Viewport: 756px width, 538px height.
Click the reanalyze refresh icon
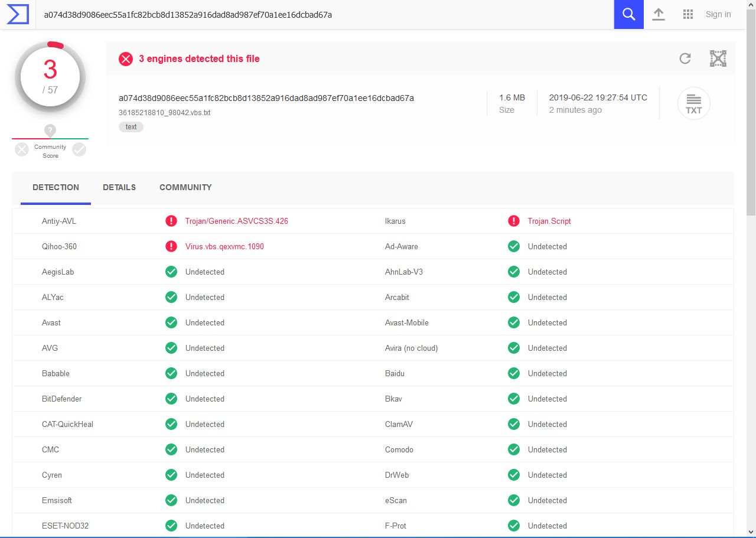click(x=685, y=58)
